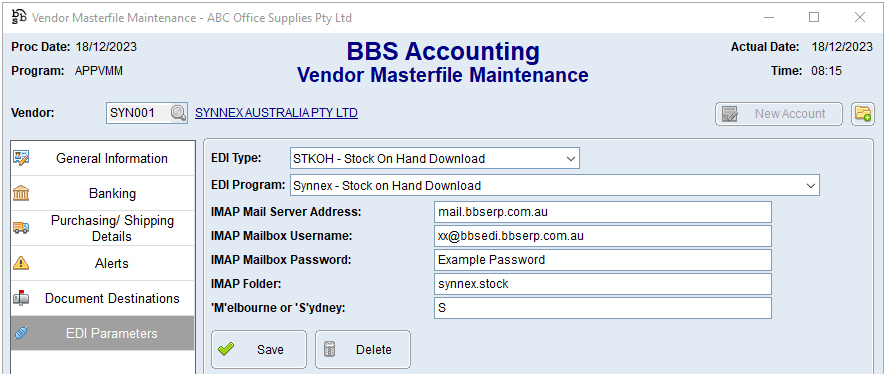Click the Delete button
The width and height of the screenshot is (886, 374).
point(363,350)
